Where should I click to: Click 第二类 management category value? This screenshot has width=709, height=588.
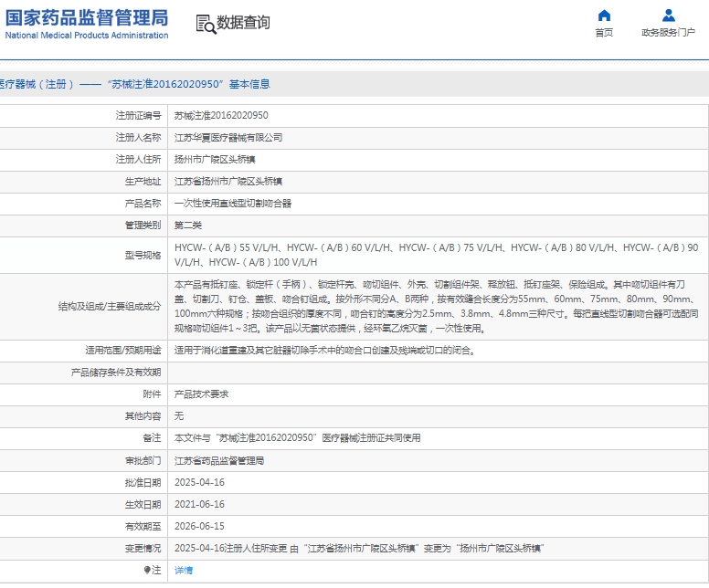188,226
